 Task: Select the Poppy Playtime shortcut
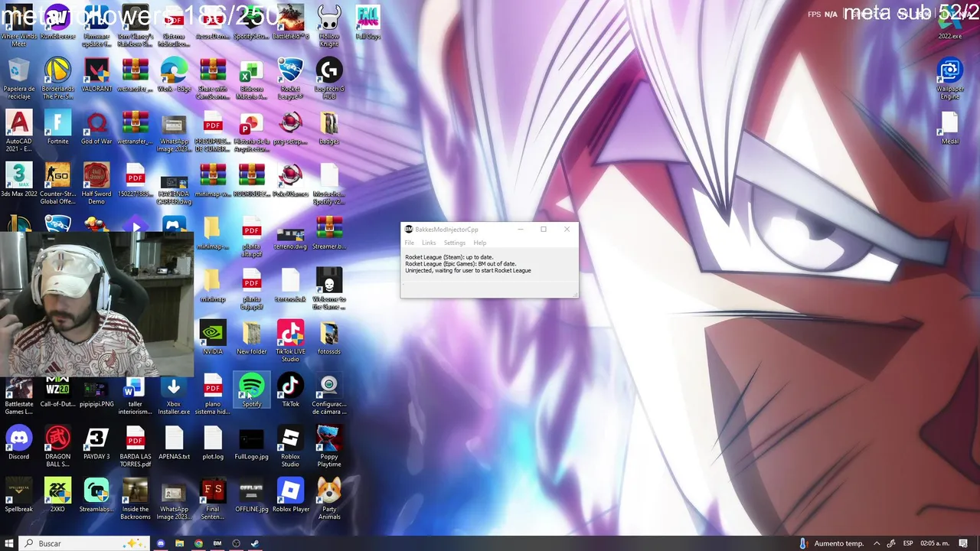[329, 446]
